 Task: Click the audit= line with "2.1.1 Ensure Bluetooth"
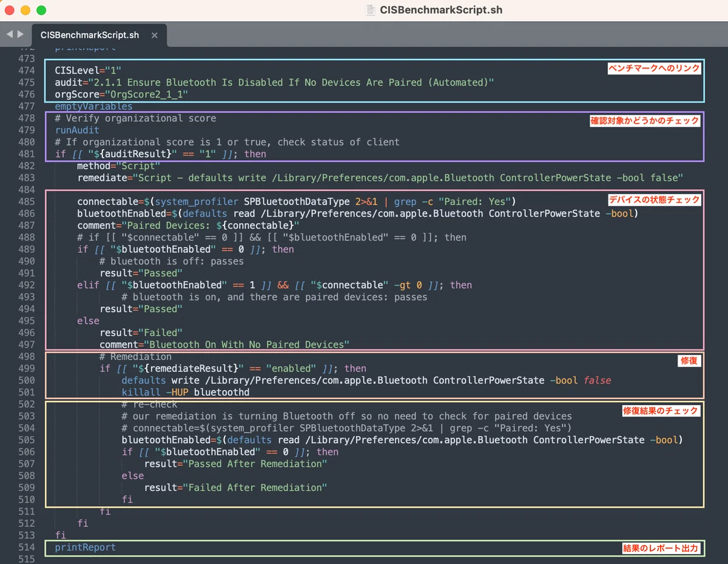[274, 82]
